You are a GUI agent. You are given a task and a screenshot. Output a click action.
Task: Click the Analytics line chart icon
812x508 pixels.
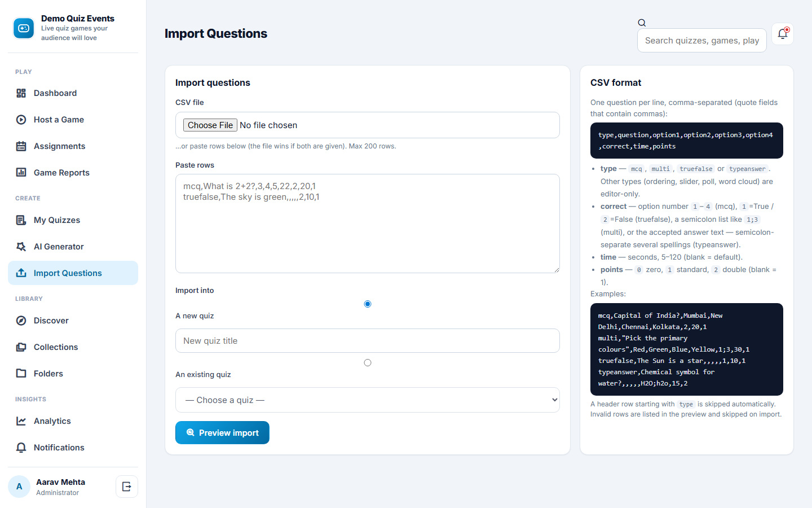[21, 421]
